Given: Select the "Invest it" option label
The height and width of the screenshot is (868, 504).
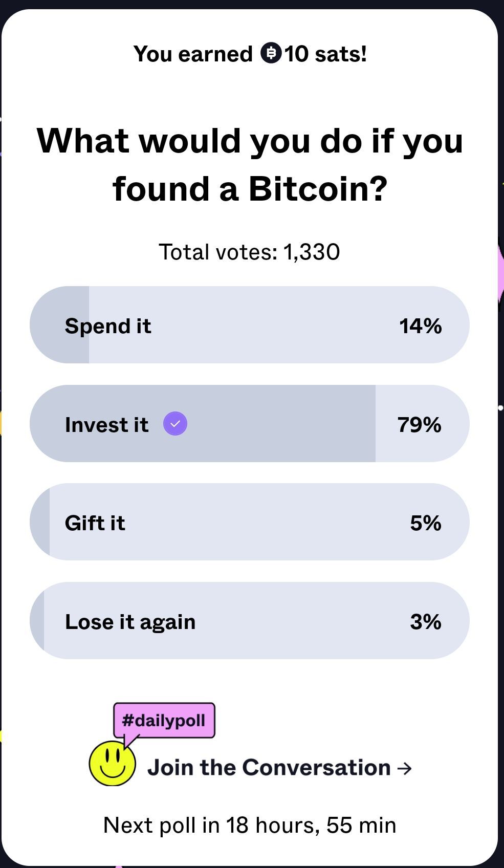Looking at the screenshot, I should pos(106,425).
